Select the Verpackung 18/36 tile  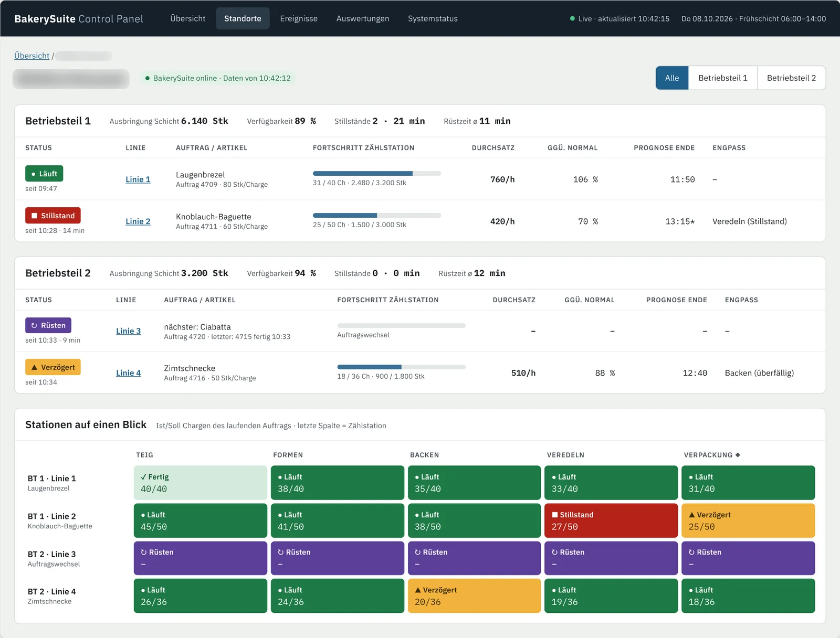click(x=748, y=596)
